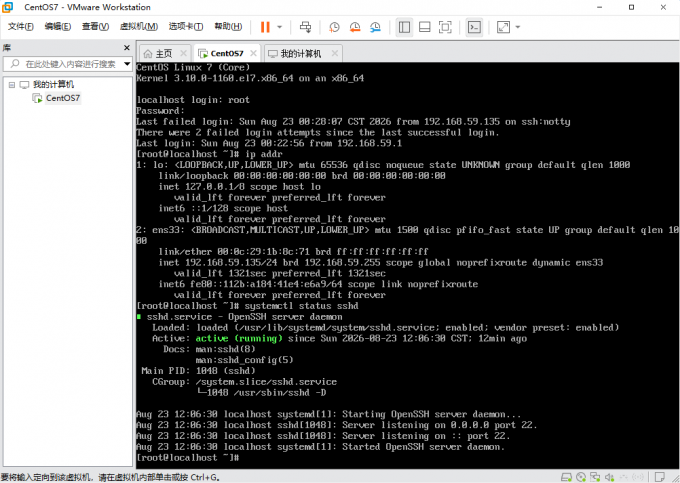Click the network adapter status icon
Image resolution: width=680 pixels, height=483 pixels.
[595, 478]
